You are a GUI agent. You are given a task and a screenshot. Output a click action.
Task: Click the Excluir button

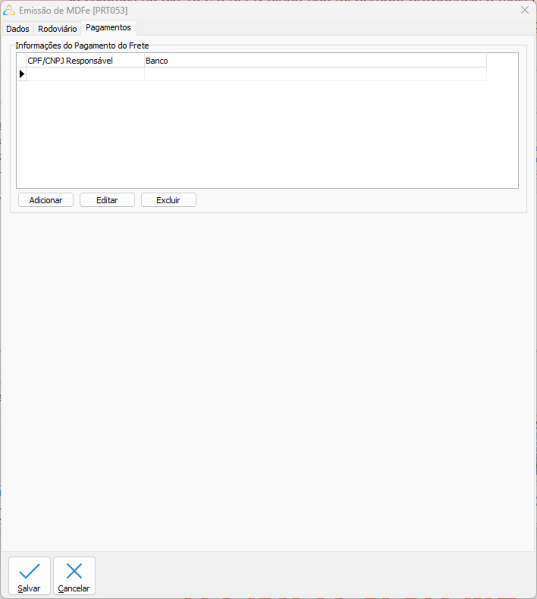pyautogui.click(x=168, y=200)
